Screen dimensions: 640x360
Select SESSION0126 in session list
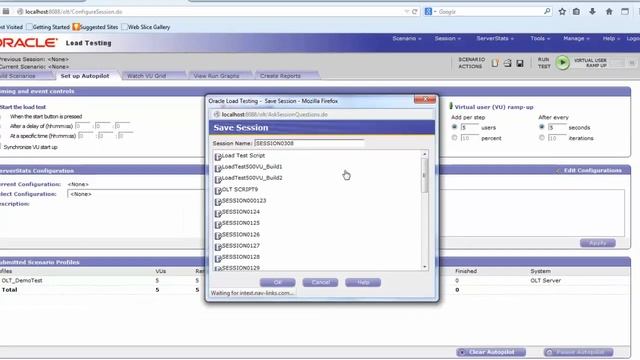pos(241,234)
